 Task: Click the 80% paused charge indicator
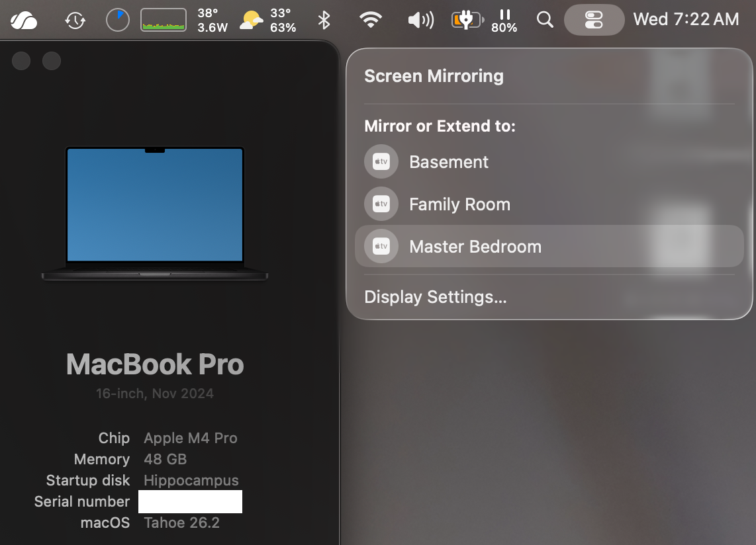point(504,21)
